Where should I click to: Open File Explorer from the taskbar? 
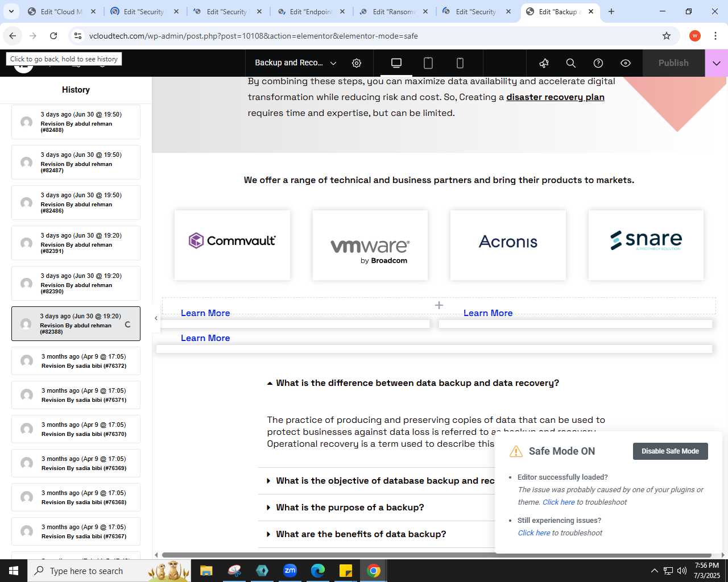point(206,571)
